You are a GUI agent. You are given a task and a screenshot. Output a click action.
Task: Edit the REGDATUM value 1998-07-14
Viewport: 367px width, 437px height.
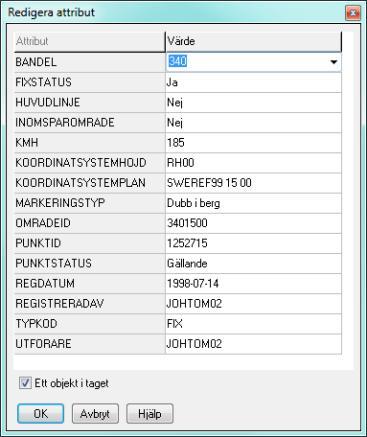pos(253,283)
